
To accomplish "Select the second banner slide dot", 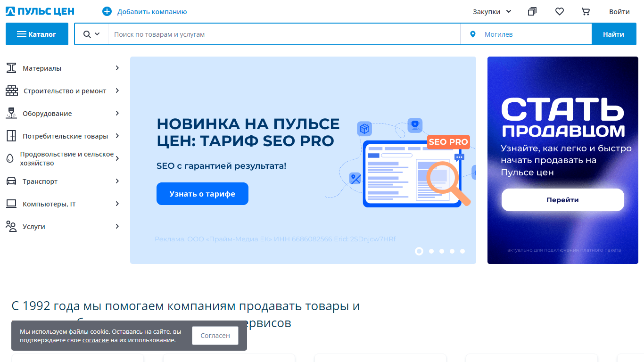I will click(x=431, y=251).
